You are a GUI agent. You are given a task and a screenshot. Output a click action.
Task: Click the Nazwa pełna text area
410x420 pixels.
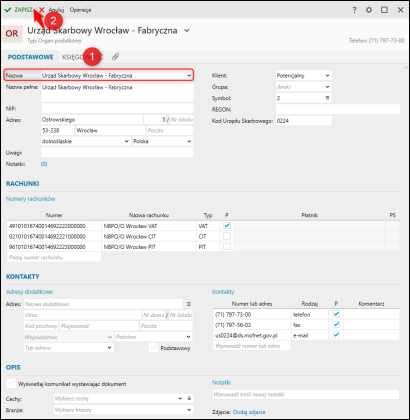pyautogui.click(x=117, y=93)
